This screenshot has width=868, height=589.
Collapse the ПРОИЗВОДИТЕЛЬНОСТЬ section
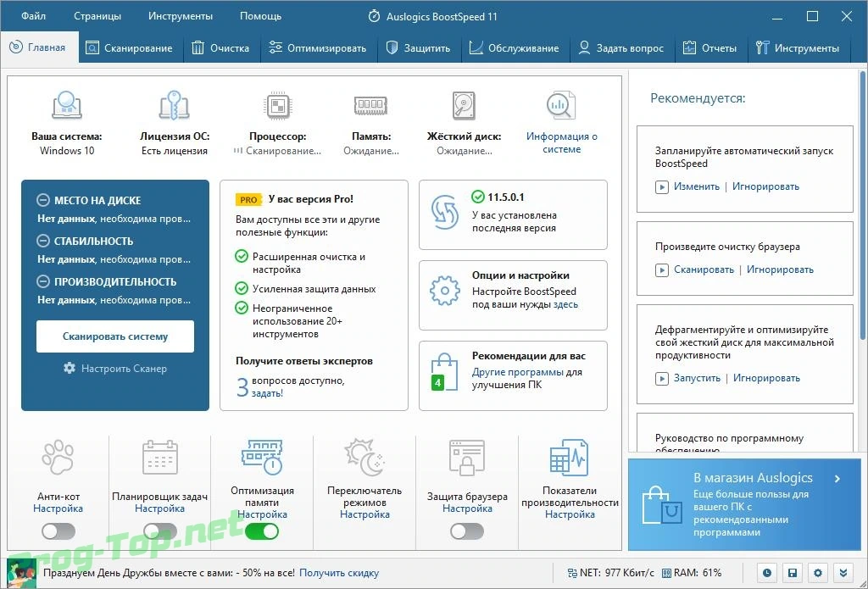click(43, 281)
